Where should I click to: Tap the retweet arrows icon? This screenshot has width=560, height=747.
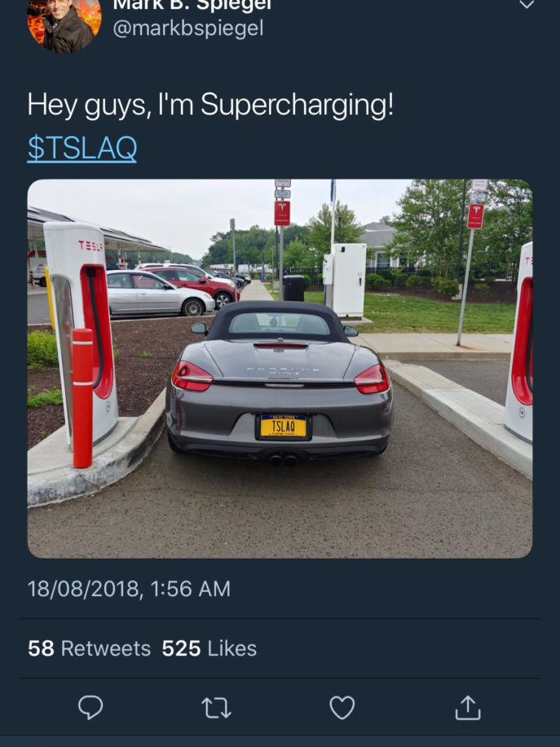click(x=216, y=708)
